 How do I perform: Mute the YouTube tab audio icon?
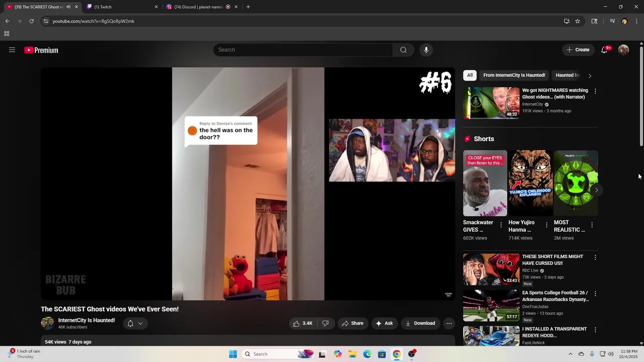(68, 7)
